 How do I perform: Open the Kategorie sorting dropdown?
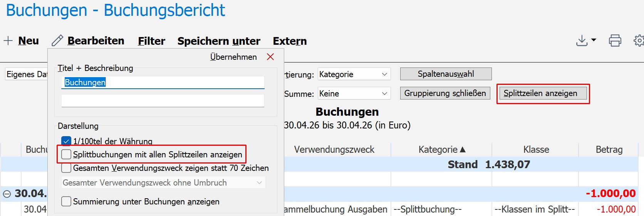[354, 74]
